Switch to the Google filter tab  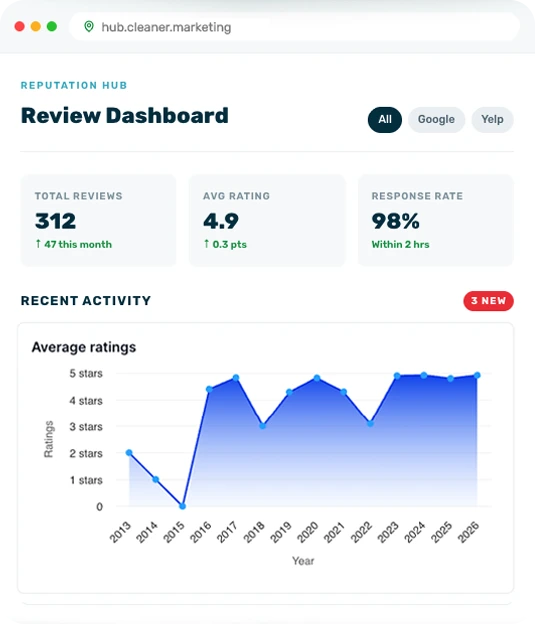(x=436, y=119)
